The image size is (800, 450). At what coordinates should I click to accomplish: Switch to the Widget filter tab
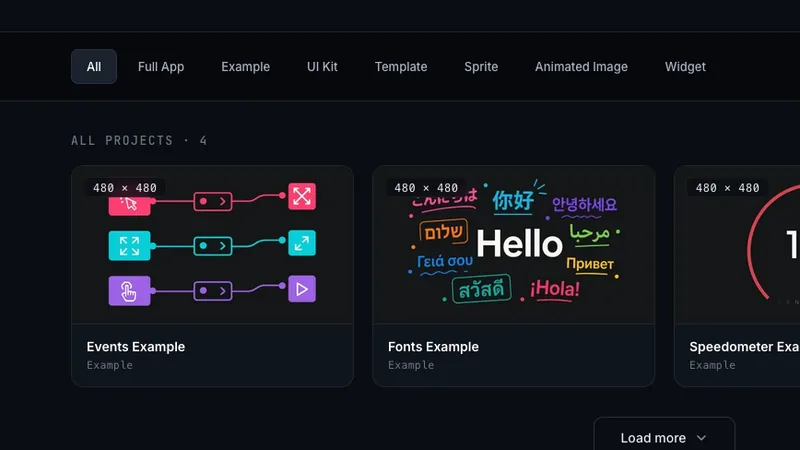tap(685, 66)
